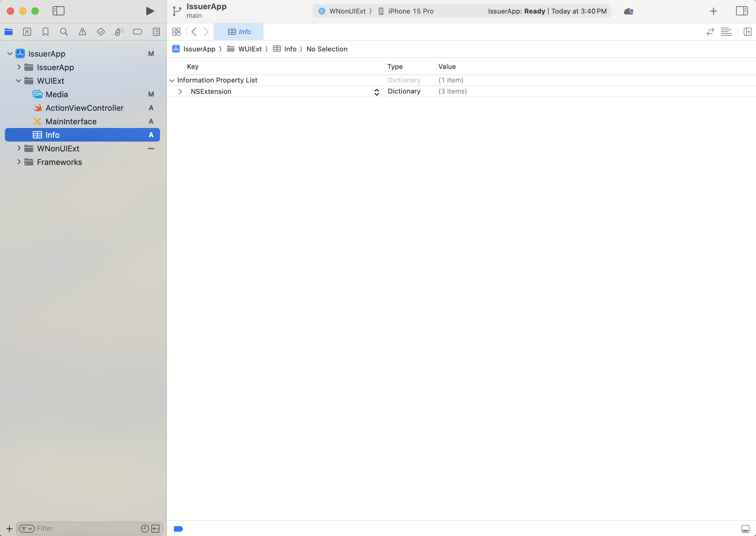This screenshot has height=536, width=756.
Task: Click No Selection in the jump bar
Action: [327, 49]
